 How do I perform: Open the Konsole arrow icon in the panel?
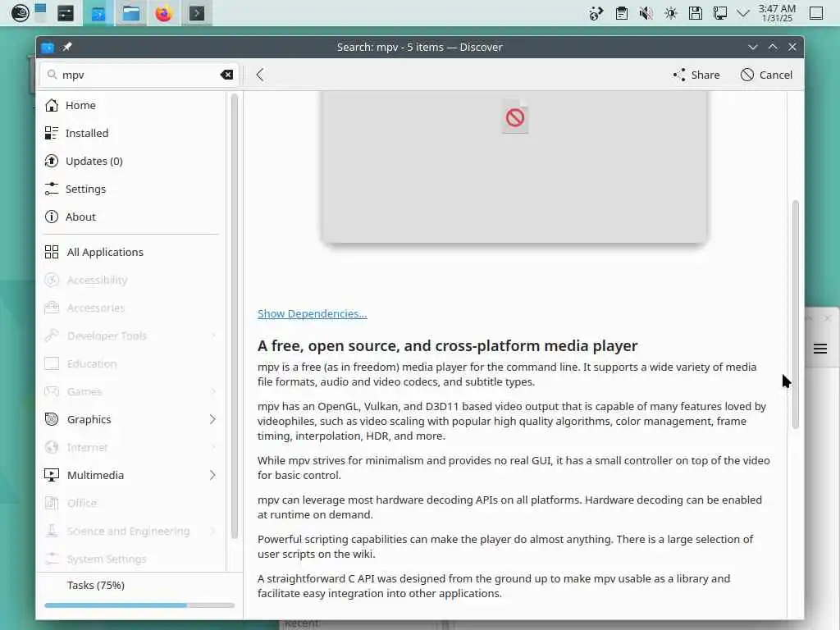point(197,13)
